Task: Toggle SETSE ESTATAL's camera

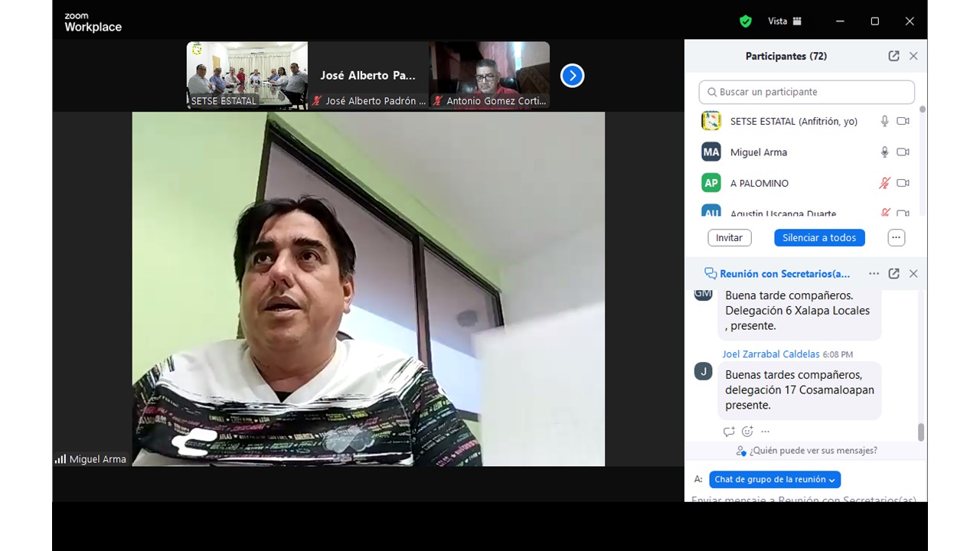Action: (x=903, y=121)
